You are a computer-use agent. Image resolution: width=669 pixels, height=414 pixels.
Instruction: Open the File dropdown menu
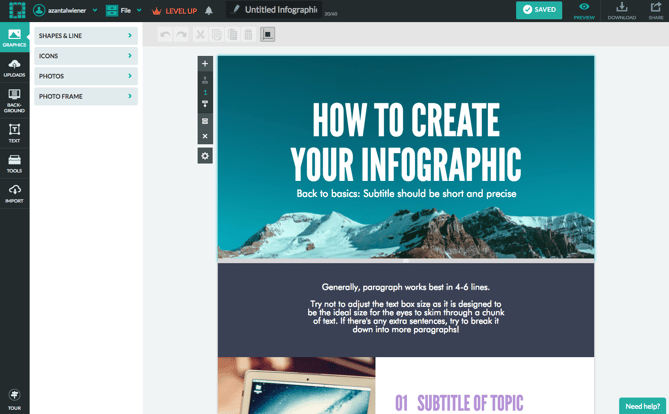coord(124,10)
